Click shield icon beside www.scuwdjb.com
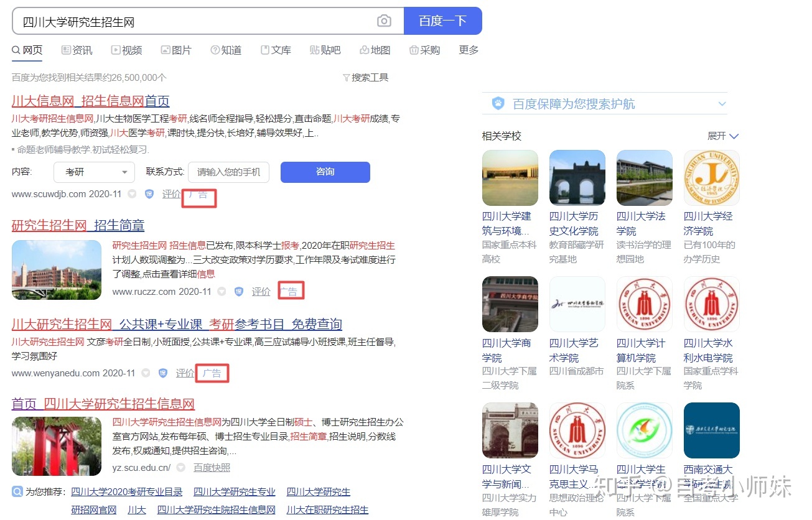Image resolution: width=812 pixels, height=520 pixels. pyautogui.click(x=149, y=194)
